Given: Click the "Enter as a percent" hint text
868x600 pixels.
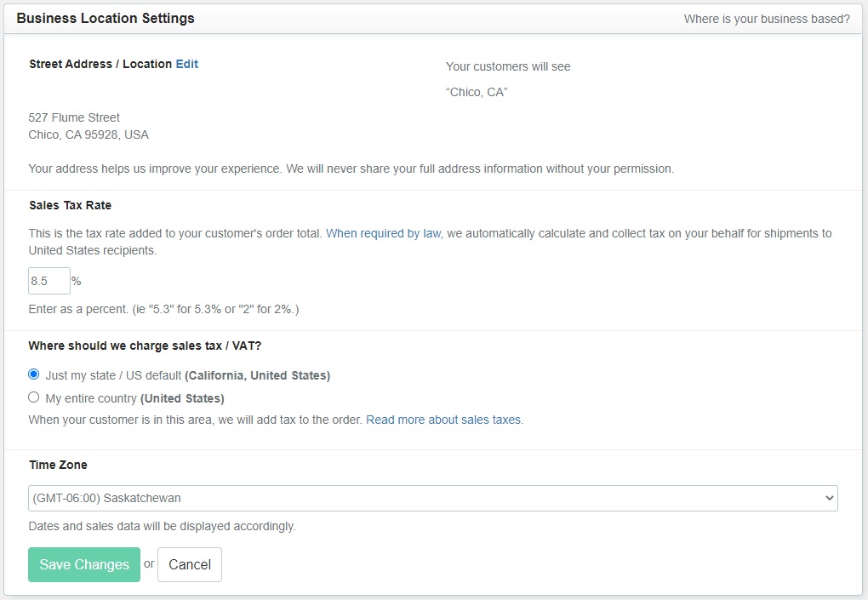Looking at the screenshot, I should (x=163, y=309).
